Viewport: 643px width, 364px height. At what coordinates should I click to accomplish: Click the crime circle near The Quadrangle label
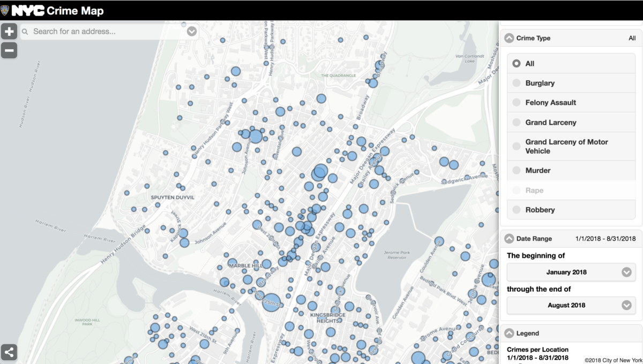(322, 98)
